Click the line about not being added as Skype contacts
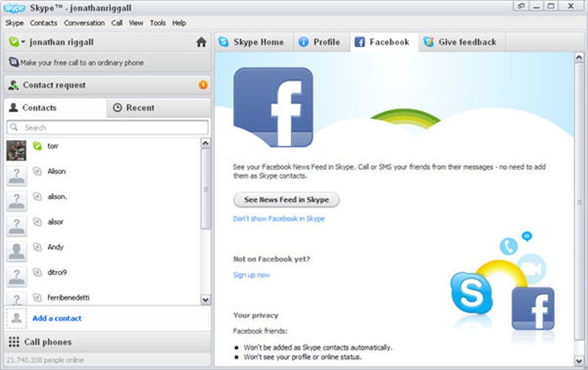This screenshot has width=588, height=370. click(318, 347)
